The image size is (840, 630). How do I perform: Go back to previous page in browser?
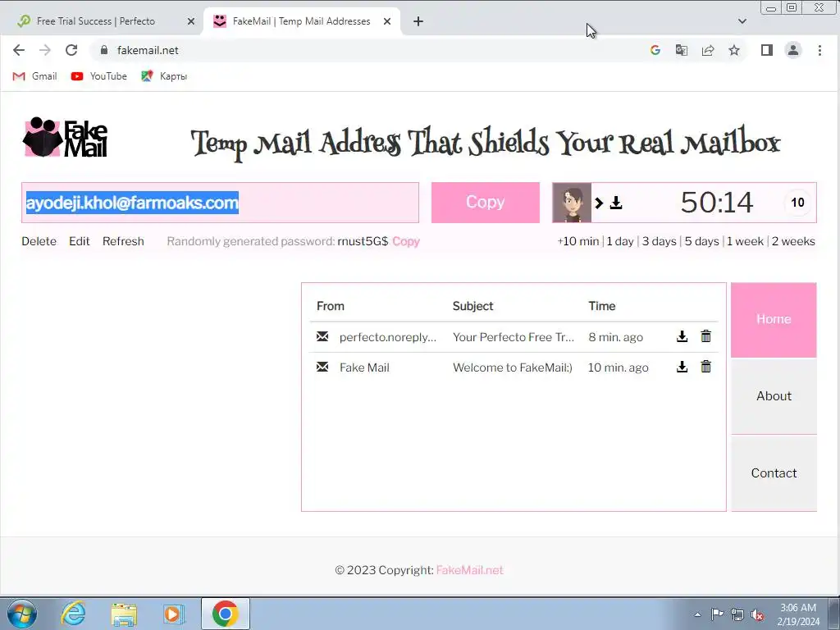click(19, 50)
